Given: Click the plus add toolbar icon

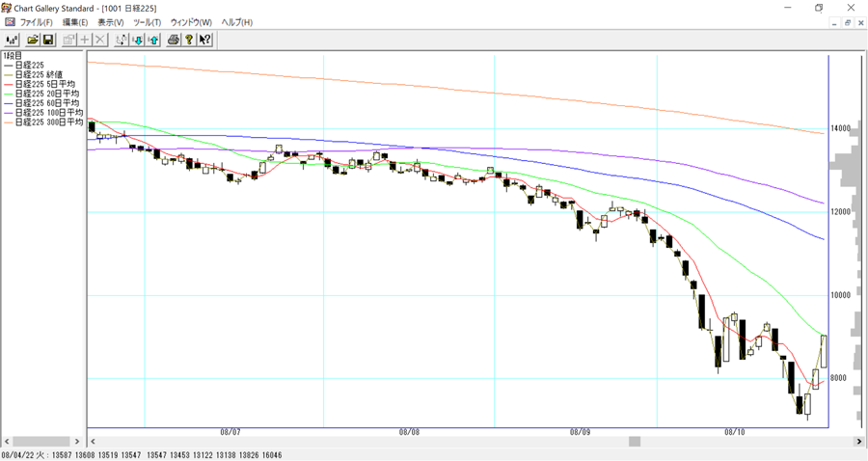Looking at the screenshot, I should pos(85,40).
